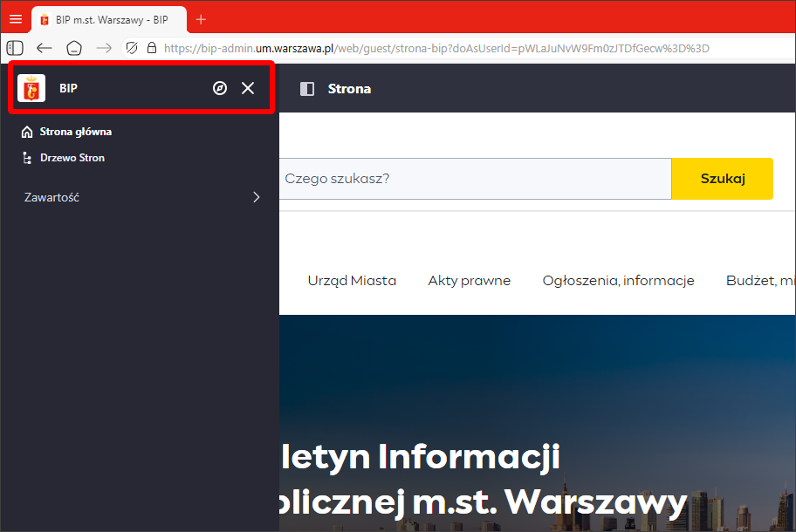Open Drzewo Stron in the sidebar
The width and height of the screenshot is (796, 532).
[x=72, y=158]
